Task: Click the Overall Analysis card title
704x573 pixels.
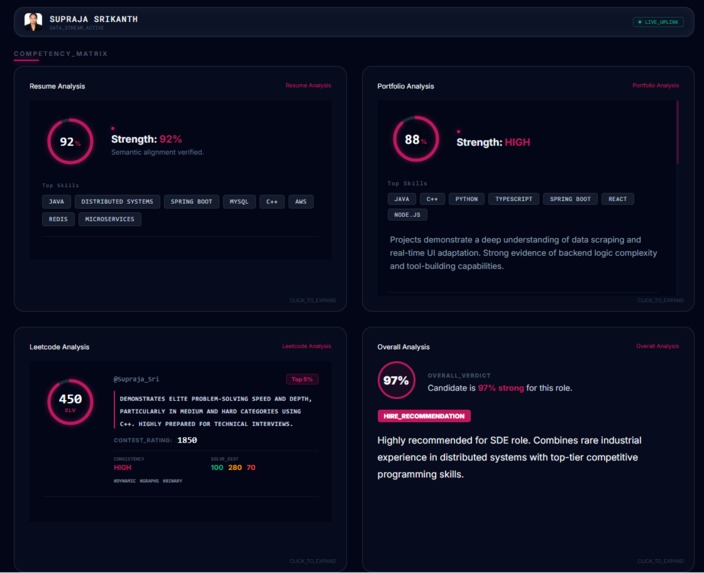Action: [403, 347]
